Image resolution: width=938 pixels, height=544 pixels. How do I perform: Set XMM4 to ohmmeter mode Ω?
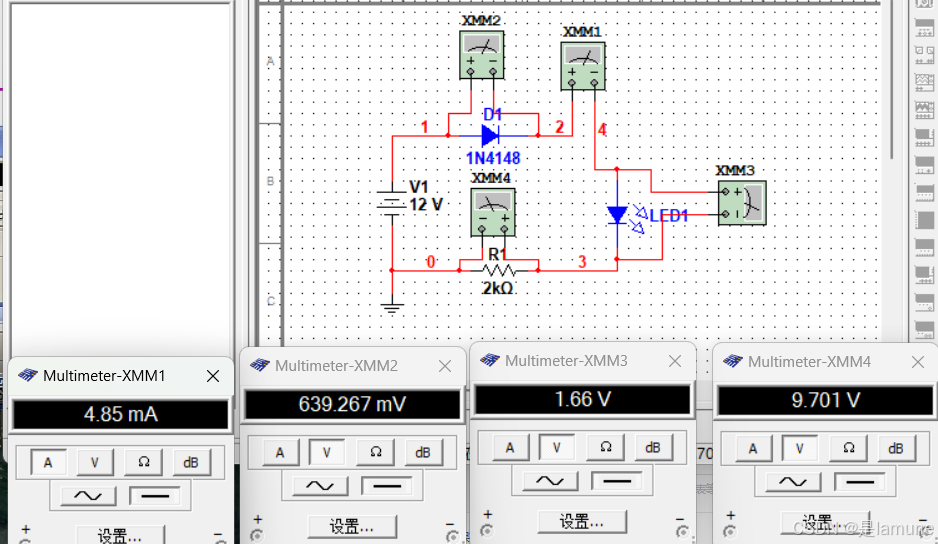[x=848, y=449]
